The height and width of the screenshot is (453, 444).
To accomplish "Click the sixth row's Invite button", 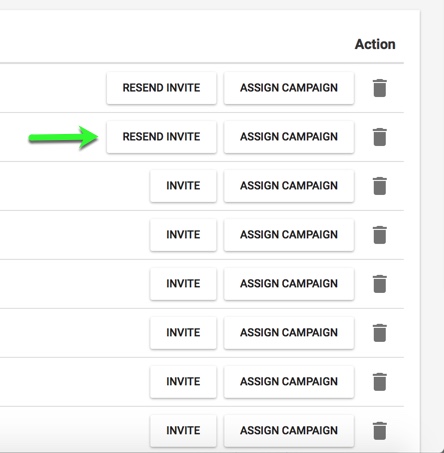I will 183,333.
